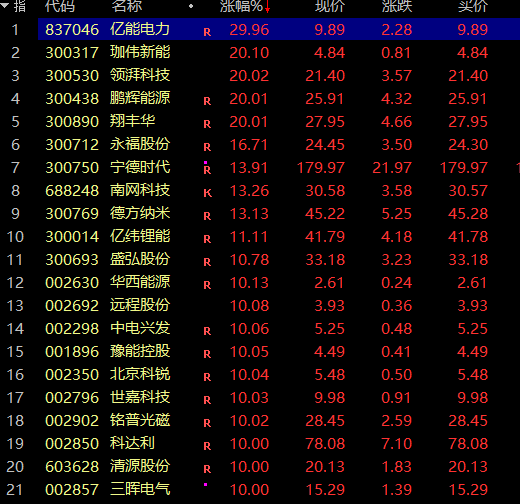The height and width of the screenshot is (504, 520).
Task: Select stock name 翔丰华
Action: (133, 121)
